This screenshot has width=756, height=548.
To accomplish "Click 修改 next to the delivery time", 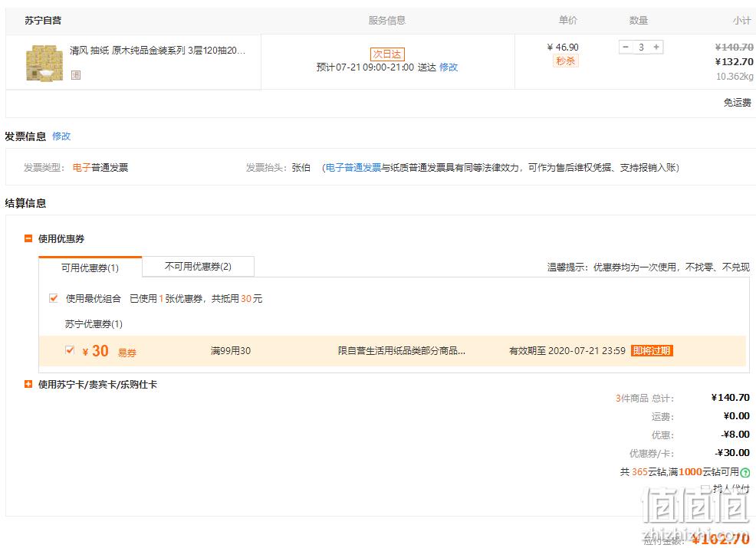I will (449, 67).
